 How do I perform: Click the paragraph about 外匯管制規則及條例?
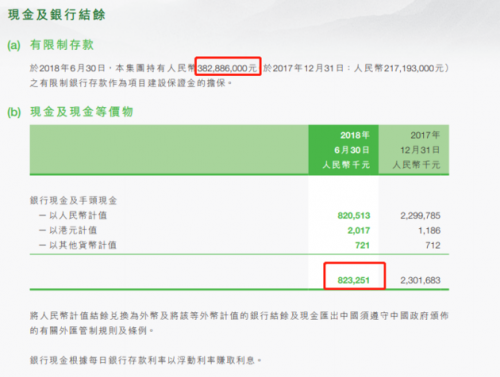pos(239,323)
